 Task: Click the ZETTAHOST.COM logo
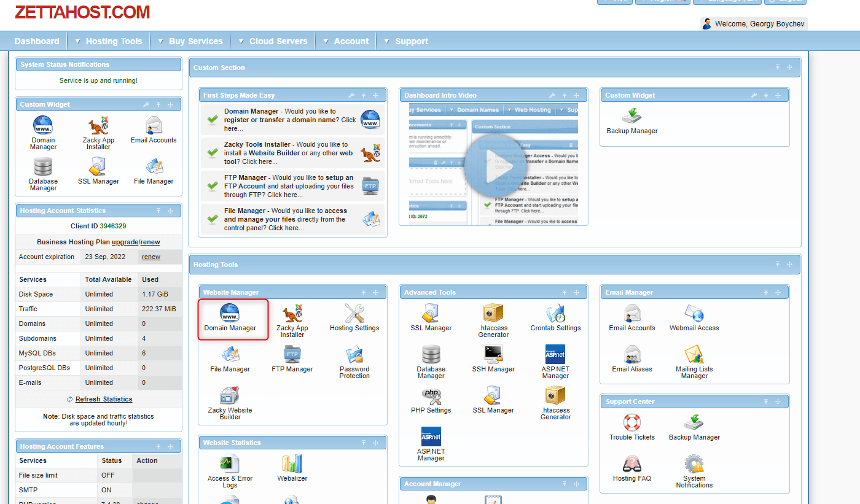click(82, 12)
